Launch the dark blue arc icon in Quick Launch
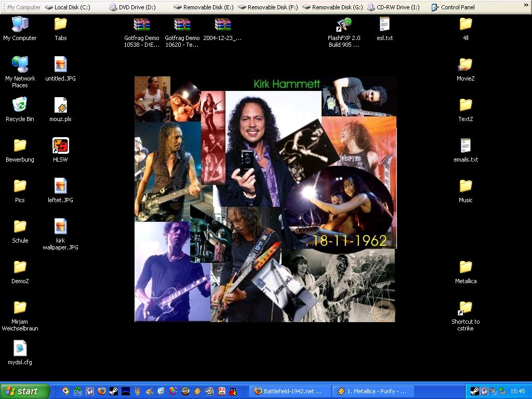 pyautogui.click(x=126, y=391)
